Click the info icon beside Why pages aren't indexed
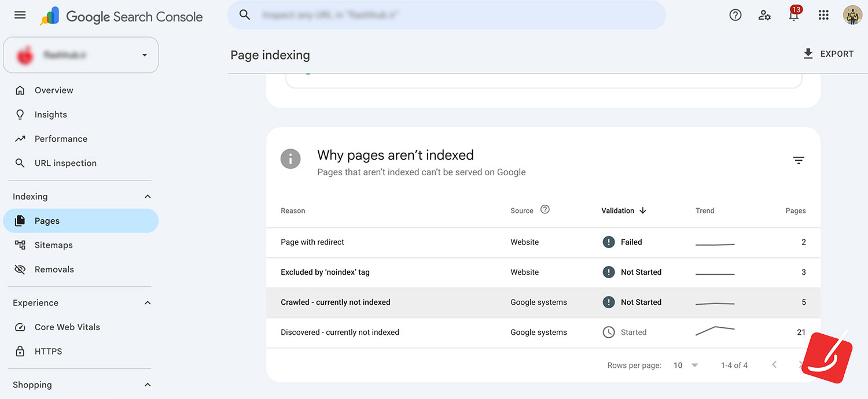Screen dimensions: 868x399 click(290, 158)
